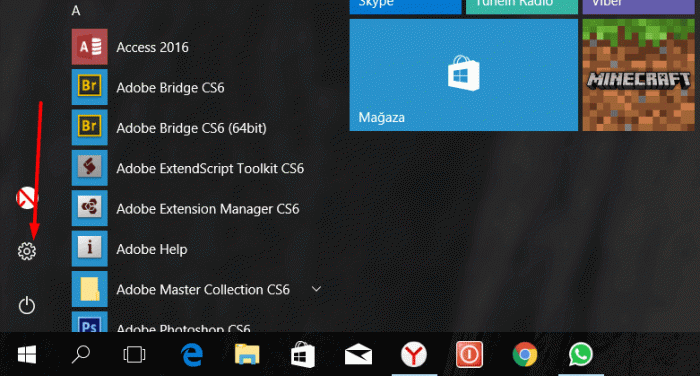Open the Viber tile
The width and height of the screenshot is (700, 376).
pyautogui.click(x=638, y=7)
